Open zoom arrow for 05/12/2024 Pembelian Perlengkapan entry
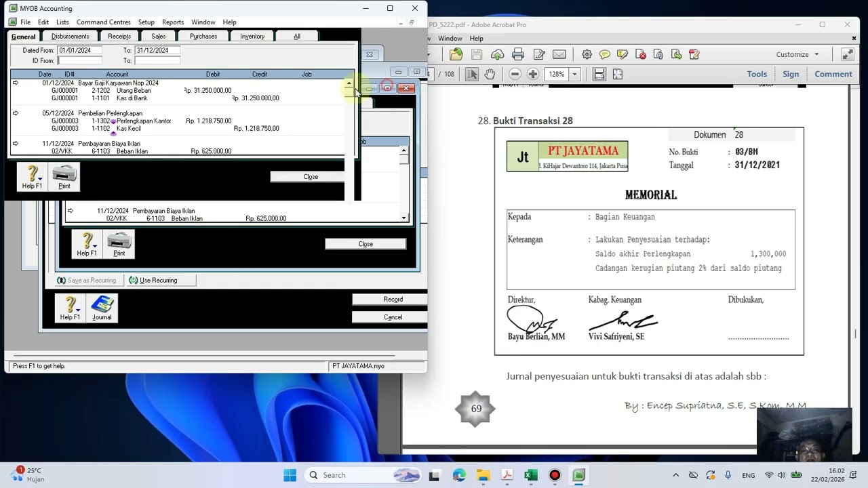The image size is (868, 488). [16, 113]
